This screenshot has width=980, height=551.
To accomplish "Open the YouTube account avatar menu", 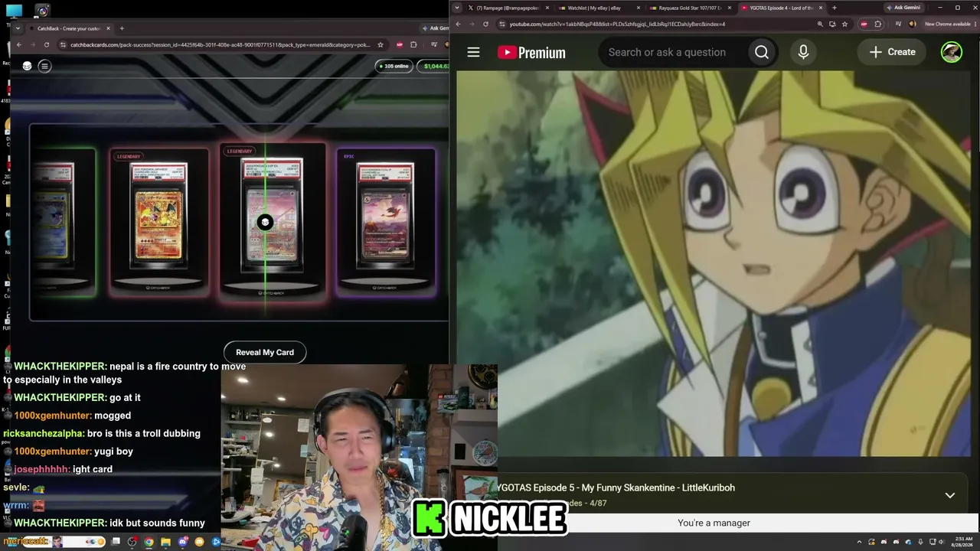I will click(x=951, y=52).
